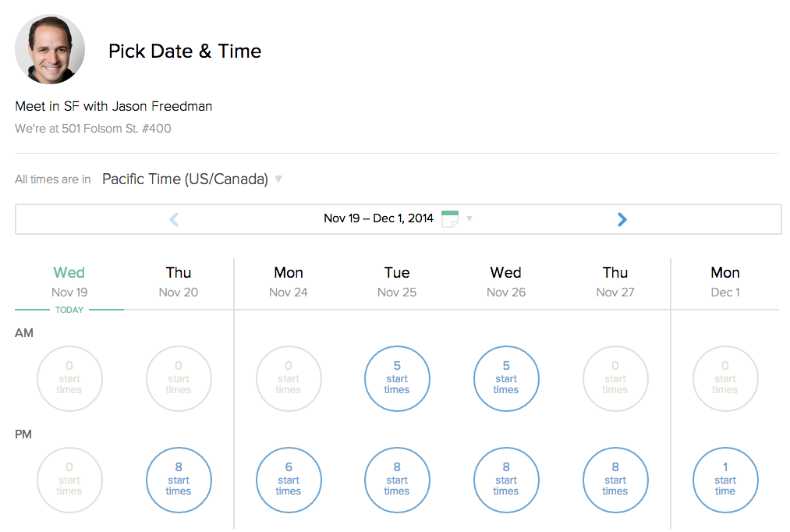Click the previous date range arrow
The height and width of the screenshot is (532, 790).
[174, 220]
